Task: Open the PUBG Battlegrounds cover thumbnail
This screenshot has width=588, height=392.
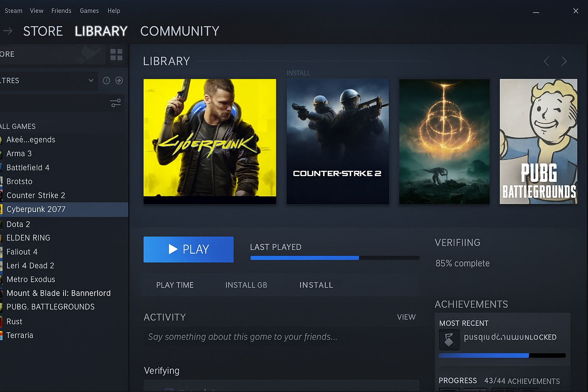Action: 539,141
